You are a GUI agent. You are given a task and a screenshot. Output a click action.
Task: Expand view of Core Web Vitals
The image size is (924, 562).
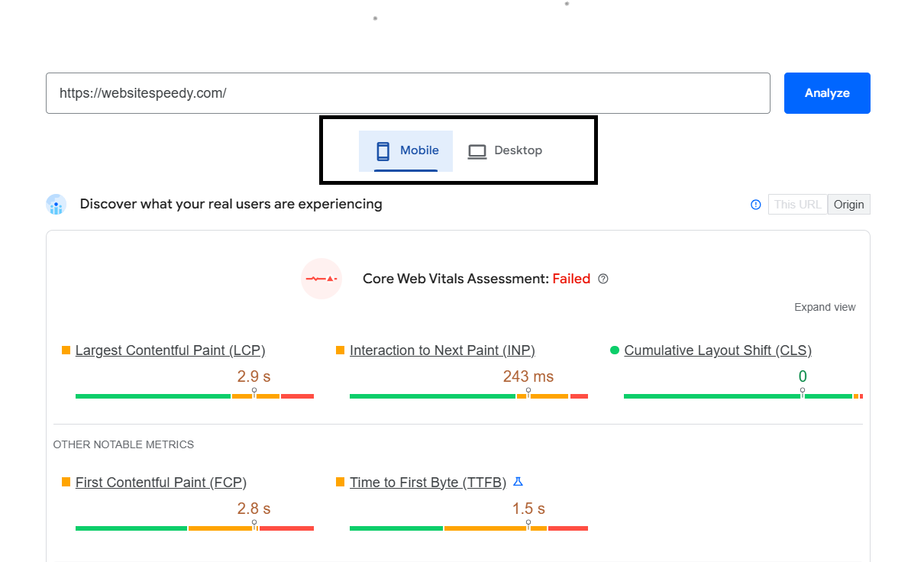pyautogui.click(x=825, y=307)
